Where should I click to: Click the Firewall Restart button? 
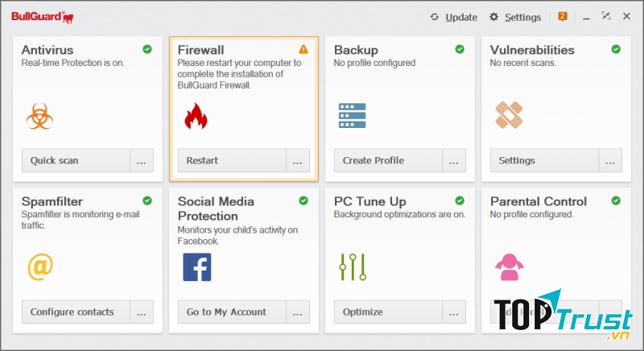click(x=232, y=160)
